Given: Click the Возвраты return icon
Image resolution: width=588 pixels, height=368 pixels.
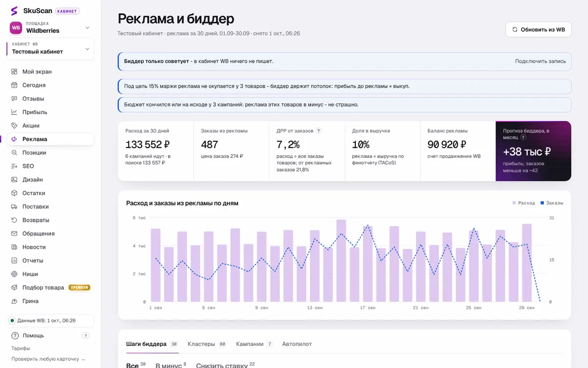Looking at the screenshot, I should [14, 220].
